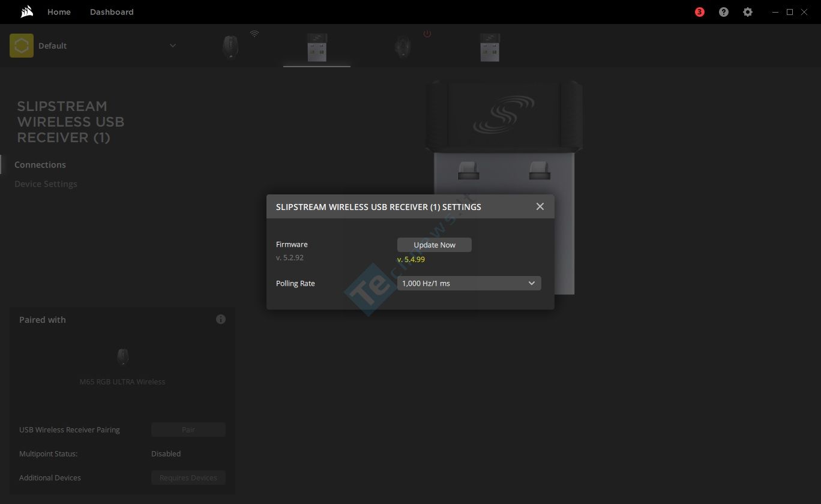The width and height of the screenshot is (821, 504).
Task: Close the receiver settings dialog
Action: click(x=540, y=206)
